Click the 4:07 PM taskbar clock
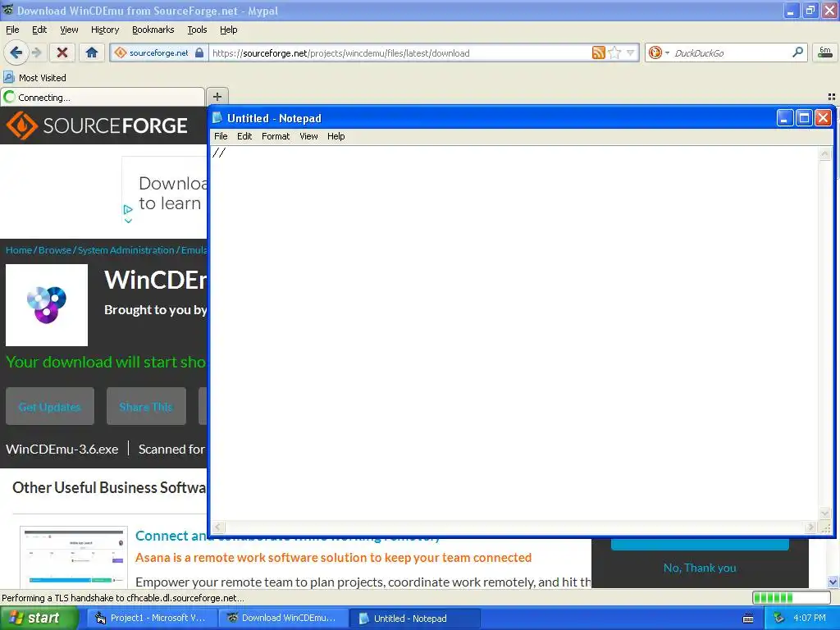 (810, 619)
